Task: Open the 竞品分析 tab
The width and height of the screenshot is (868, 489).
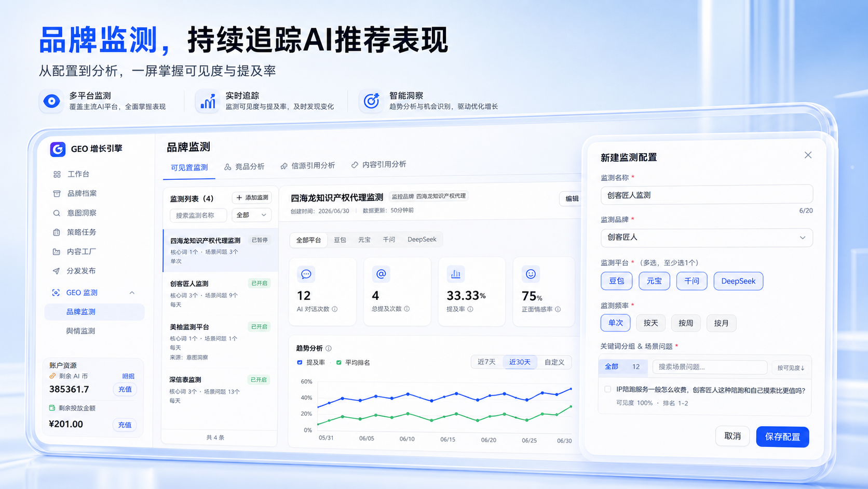Action: coord(244,167)
